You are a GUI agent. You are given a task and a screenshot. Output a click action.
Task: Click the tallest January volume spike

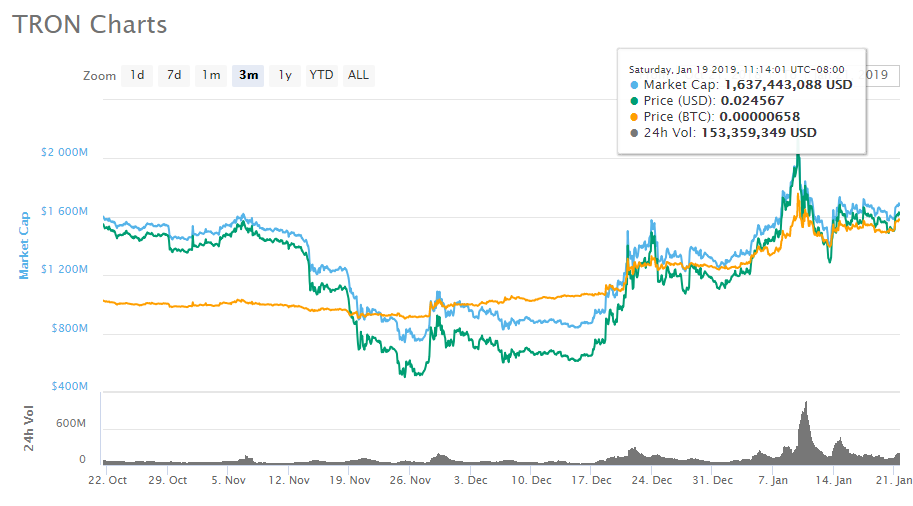(805, 432)
